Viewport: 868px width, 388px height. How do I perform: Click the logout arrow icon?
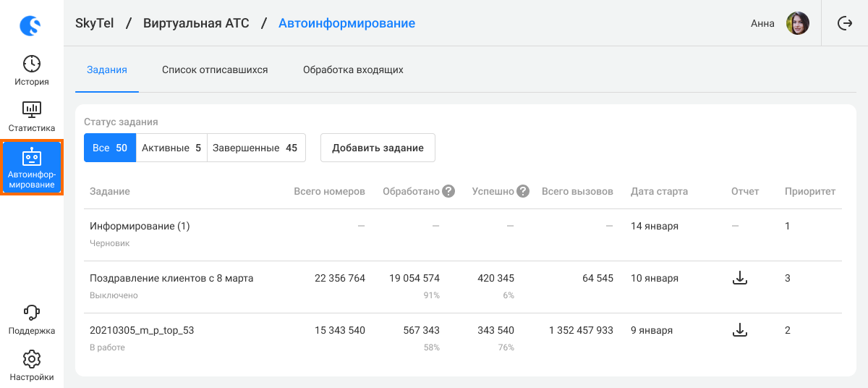(845, 23)
